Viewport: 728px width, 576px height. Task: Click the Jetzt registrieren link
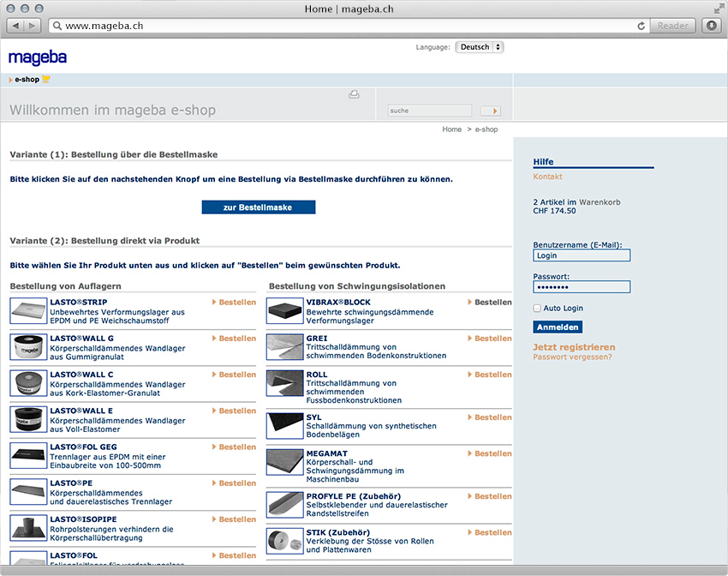pyautogui.click(x=574, y=347)
